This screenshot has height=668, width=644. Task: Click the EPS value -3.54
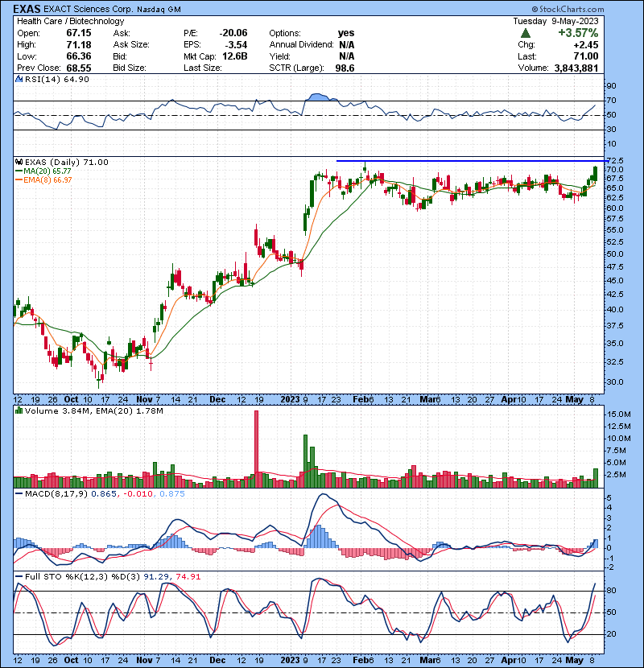coord(235,45)
